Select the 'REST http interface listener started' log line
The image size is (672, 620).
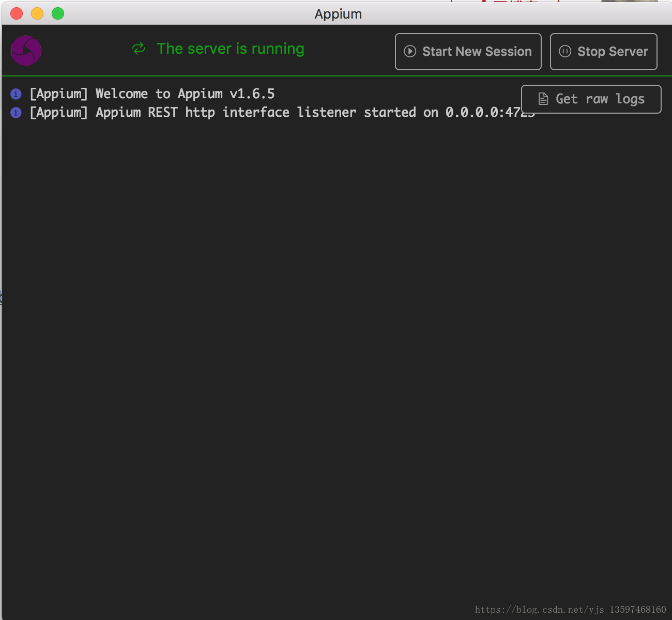click(282, 113)
